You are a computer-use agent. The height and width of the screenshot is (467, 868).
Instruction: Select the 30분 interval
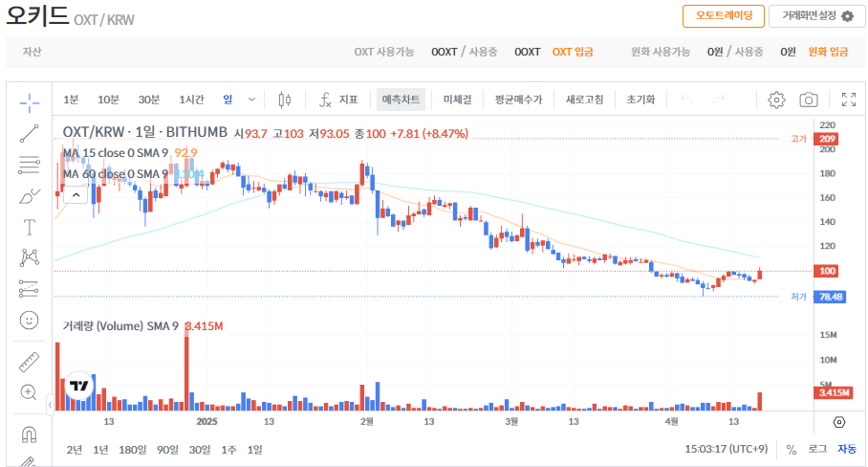coord(149,100)
